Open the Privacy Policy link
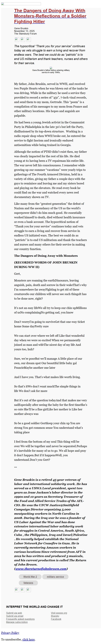The height and width of the screenshot is (644, 102). point(10,633)
